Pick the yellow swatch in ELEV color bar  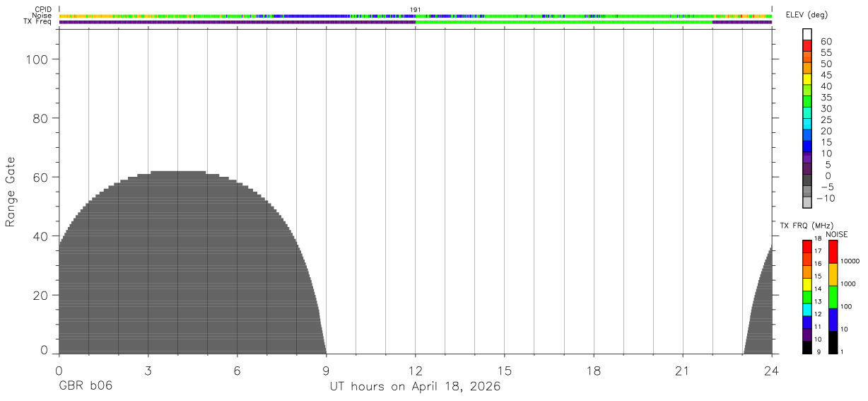(807, 79)
